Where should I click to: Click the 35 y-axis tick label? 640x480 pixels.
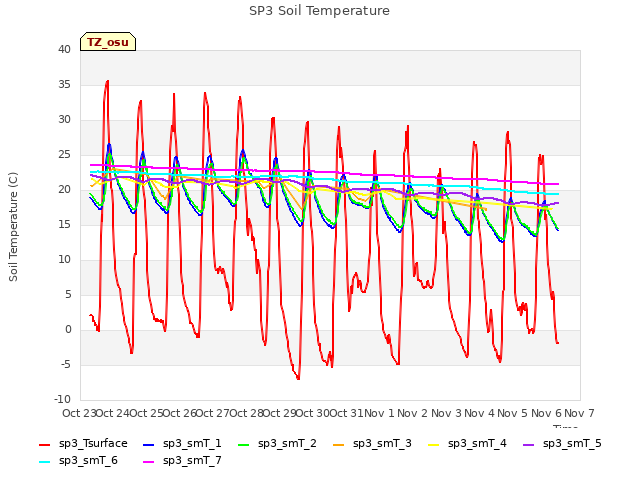(x=64, y=84)
